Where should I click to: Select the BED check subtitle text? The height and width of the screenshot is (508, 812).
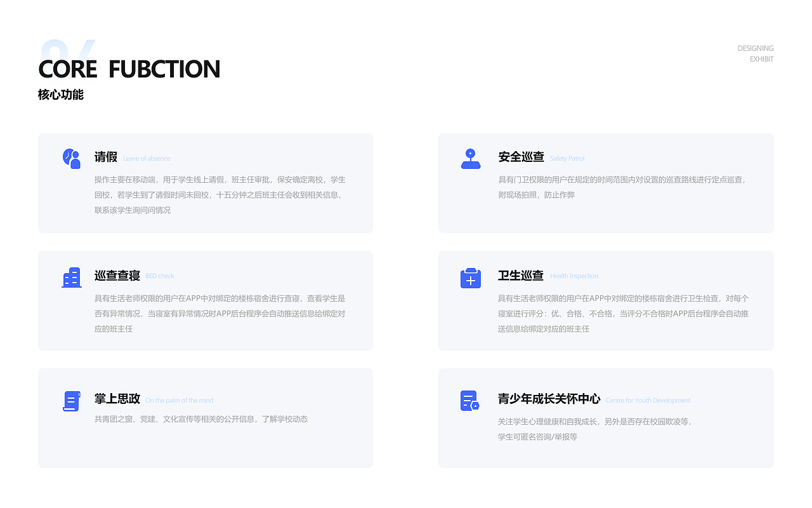coord(159,276)
